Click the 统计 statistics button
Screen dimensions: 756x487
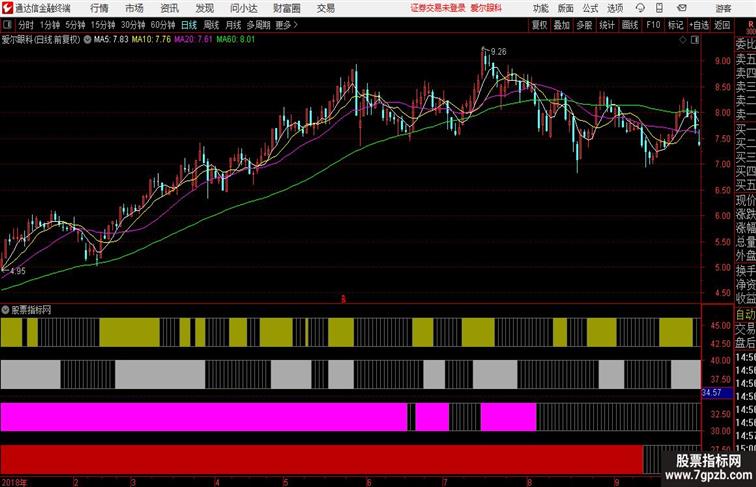(607, 25)
